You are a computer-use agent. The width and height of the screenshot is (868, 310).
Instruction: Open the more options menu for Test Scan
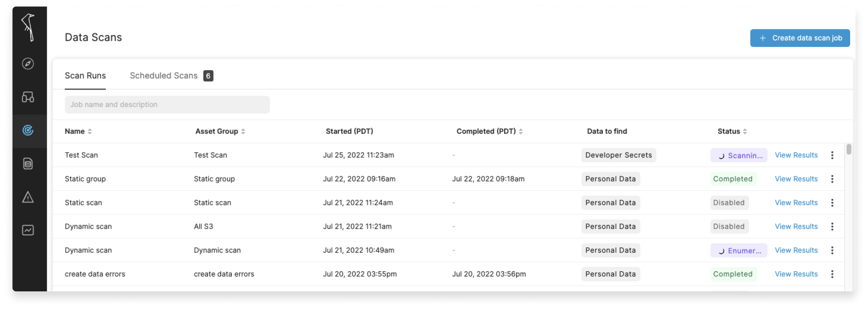[832, 155]
